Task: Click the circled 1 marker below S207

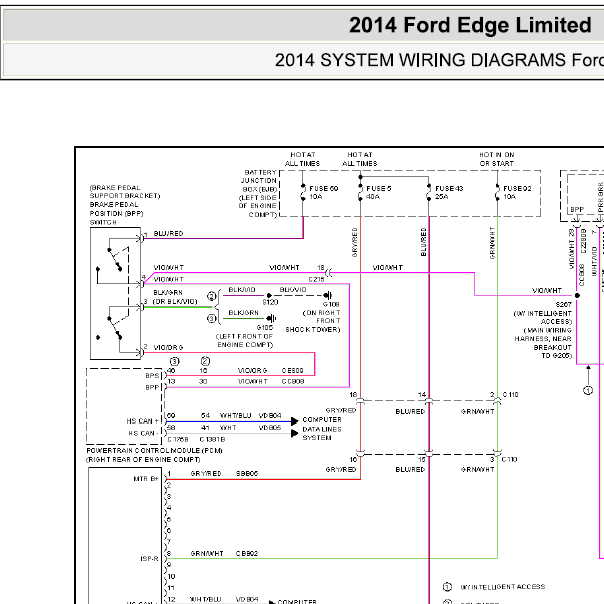Action: pos(588,391)
